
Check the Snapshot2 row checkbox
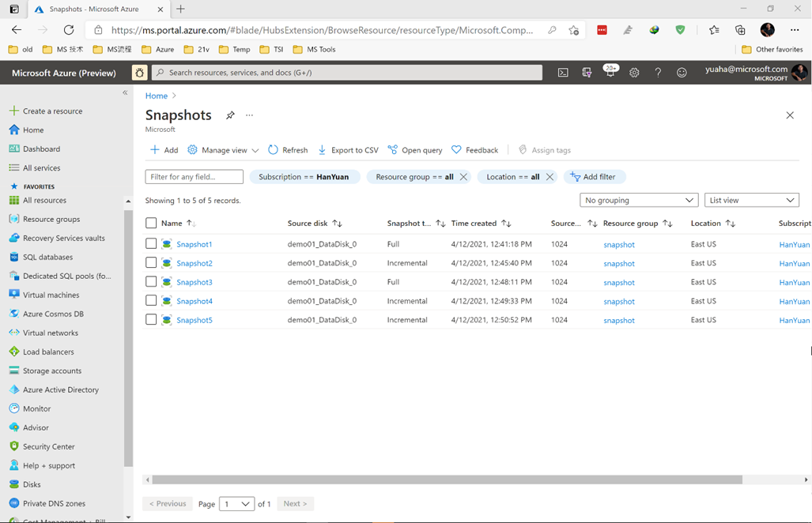tap(151, 263)
